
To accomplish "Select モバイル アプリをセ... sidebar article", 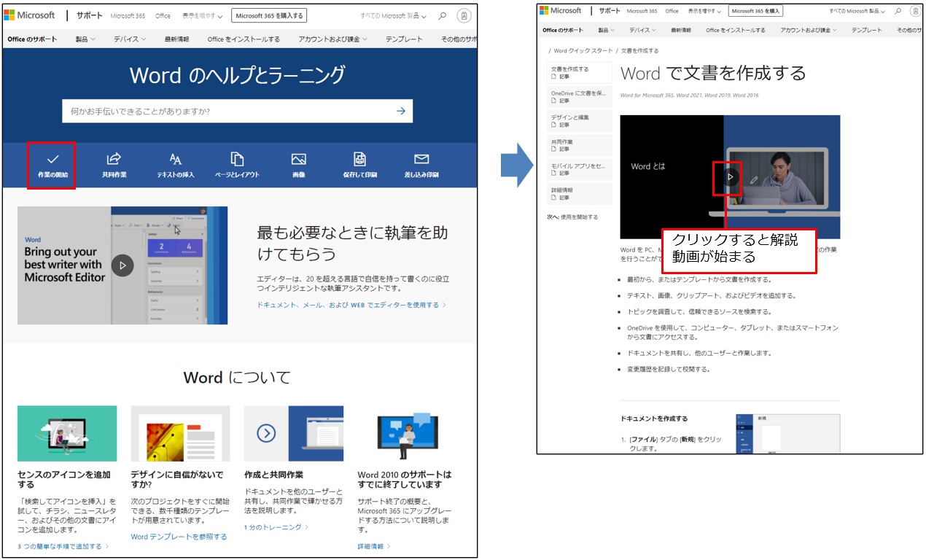I will [580, 169].
